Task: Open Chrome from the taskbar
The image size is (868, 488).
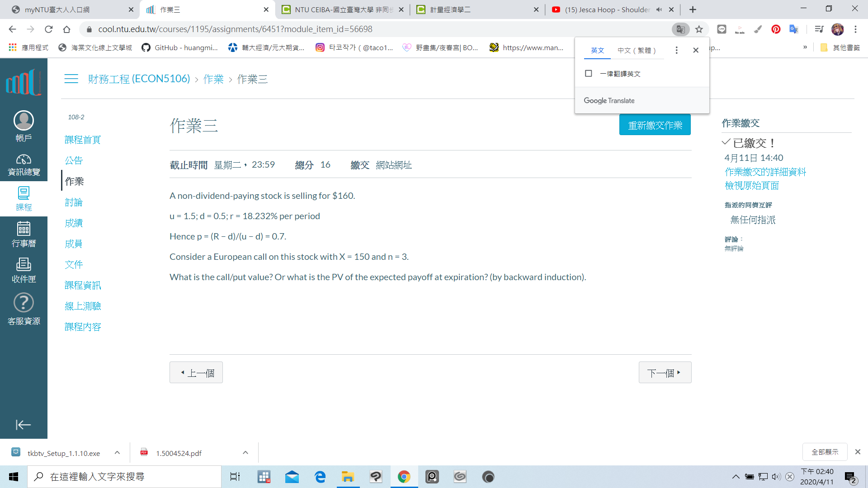Action: (x=404, y=477)
